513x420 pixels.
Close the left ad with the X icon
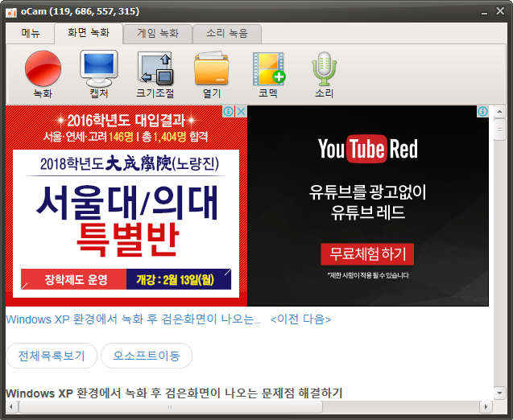click(x=241, y=112)
